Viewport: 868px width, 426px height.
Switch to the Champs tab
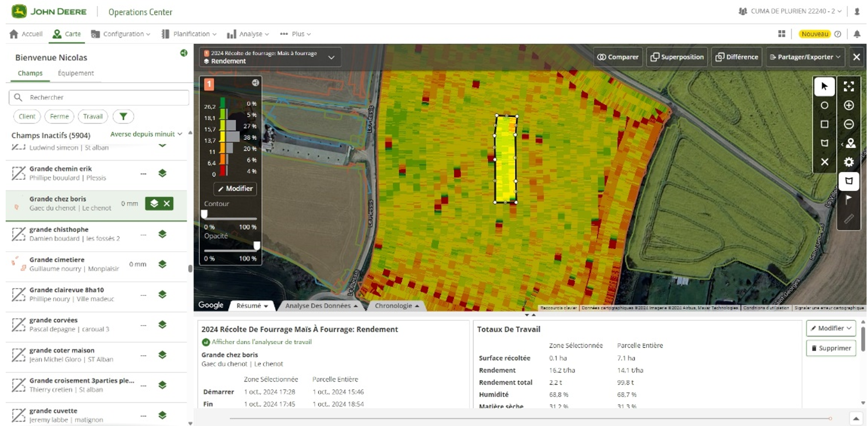point(30,73)
